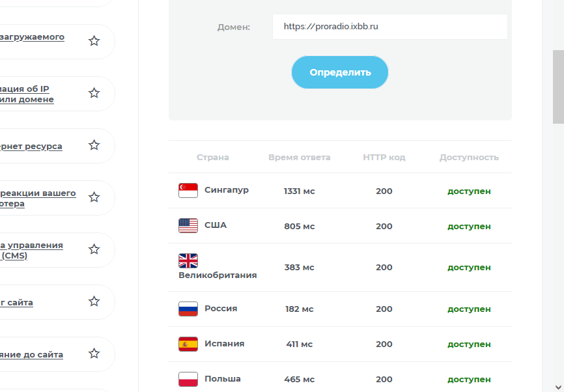Click the Время ответа column header
The width and height of the screenshot is (564, 392).
click(300, 157)
